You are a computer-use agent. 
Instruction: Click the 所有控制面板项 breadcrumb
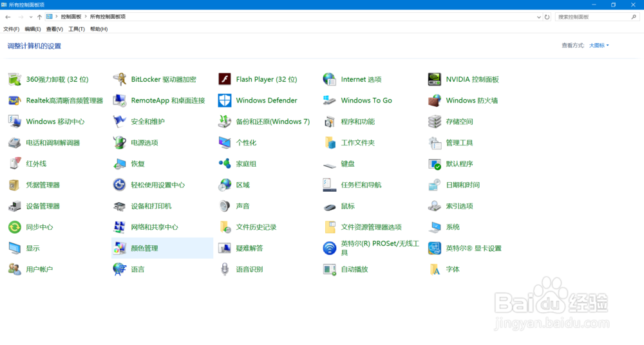[x=108, y=17]
